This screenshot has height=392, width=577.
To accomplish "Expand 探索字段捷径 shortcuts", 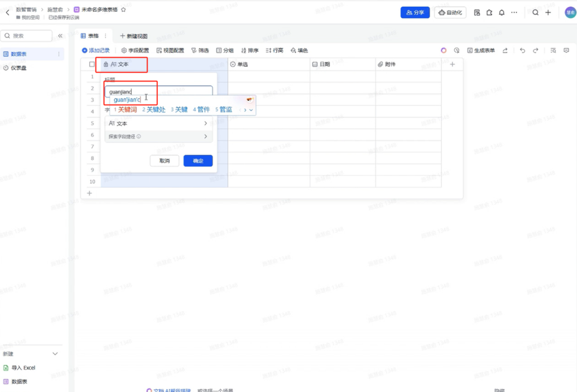I will click(158, 136).
